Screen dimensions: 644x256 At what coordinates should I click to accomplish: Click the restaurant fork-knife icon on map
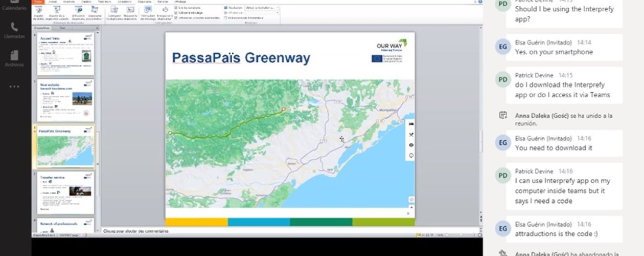[411, 135]
